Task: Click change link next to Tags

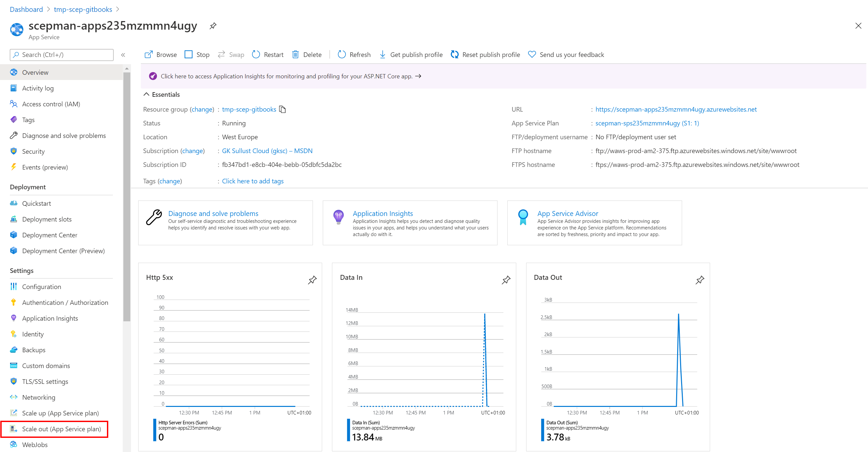Action: click(x=170, y=181)
